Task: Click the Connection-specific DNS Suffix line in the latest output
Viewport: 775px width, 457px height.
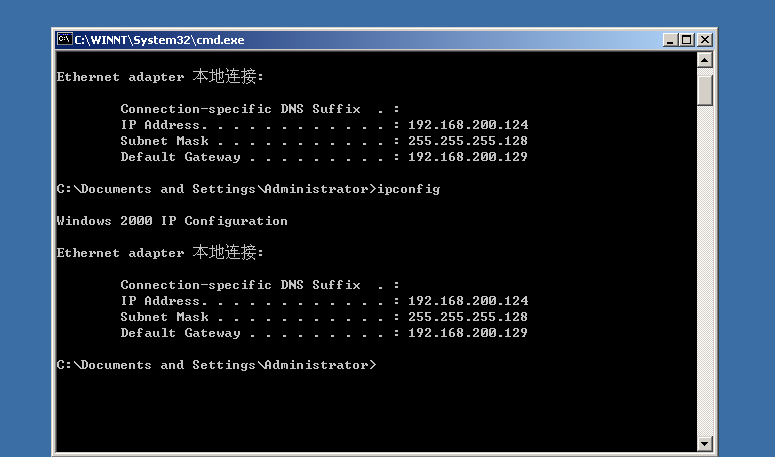Action: pos(260,285)
